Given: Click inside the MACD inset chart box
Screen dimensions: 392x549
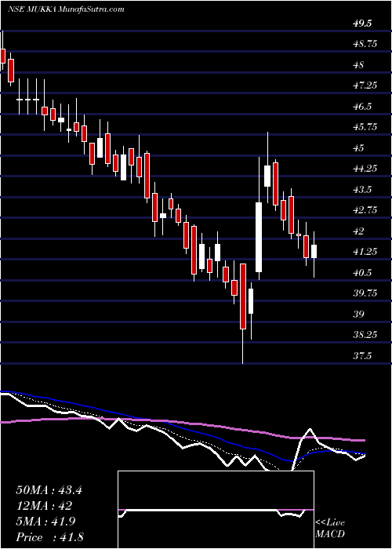Looking at the screenshot, I should [216, 510].
